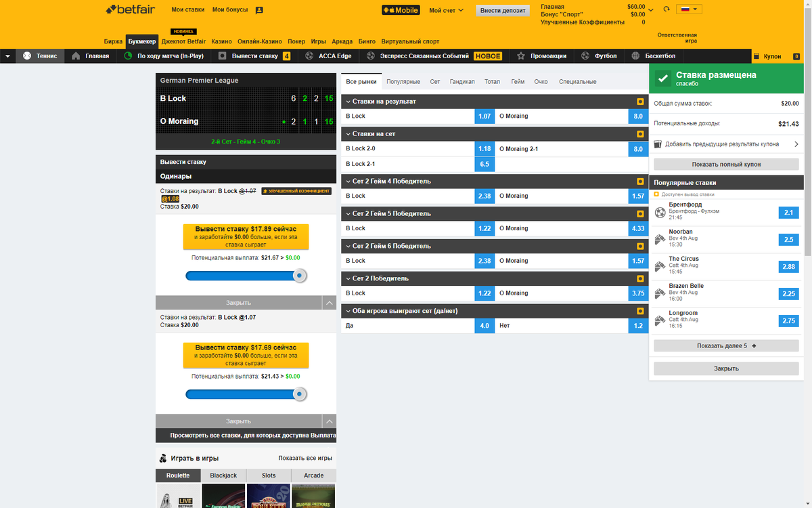Screen dimensions: 812x508
Task: Close the betslip panel with Закрыть
Action: click(x=726, y=368)
